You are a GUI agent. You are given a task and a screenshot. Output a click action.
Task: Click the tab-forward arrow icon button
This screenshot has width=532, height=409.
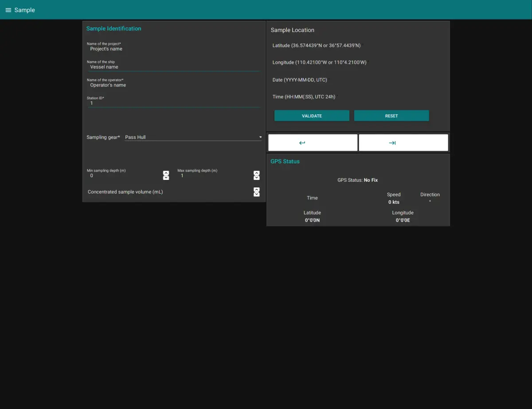403,143
